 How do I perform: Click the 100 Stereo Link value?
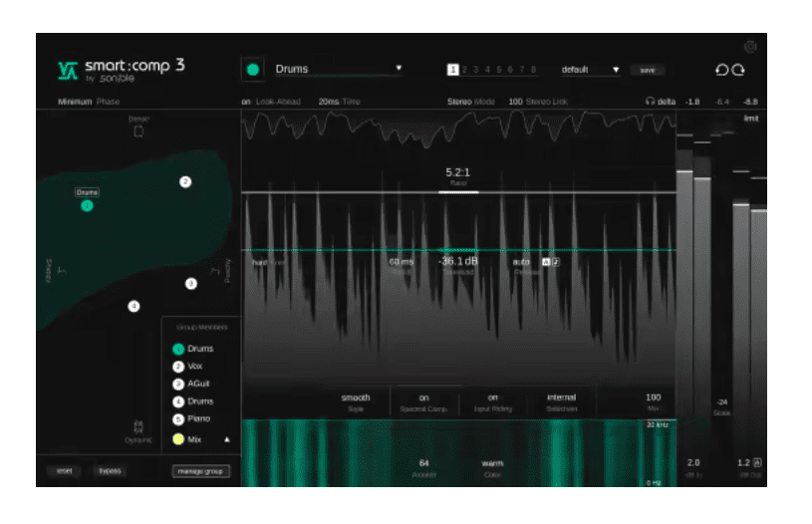(538, 102)
